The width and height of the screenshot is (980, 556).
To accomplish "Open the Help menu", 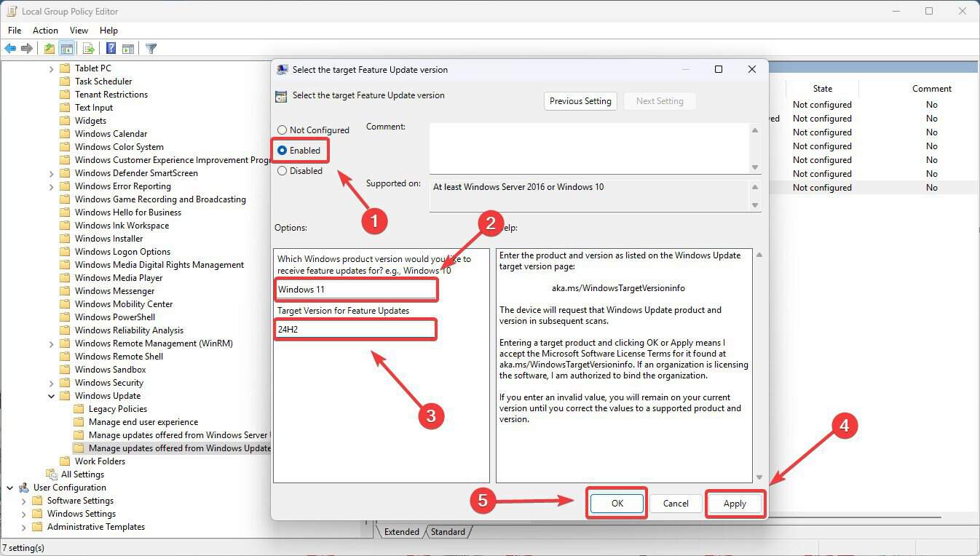I will (108, 31).
